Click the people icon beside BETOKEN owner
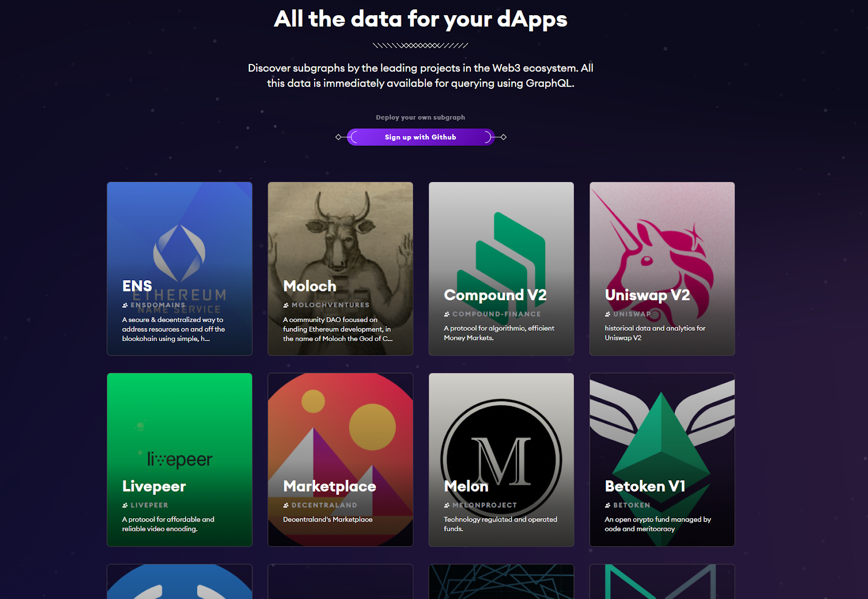 [x=608, y=505]
